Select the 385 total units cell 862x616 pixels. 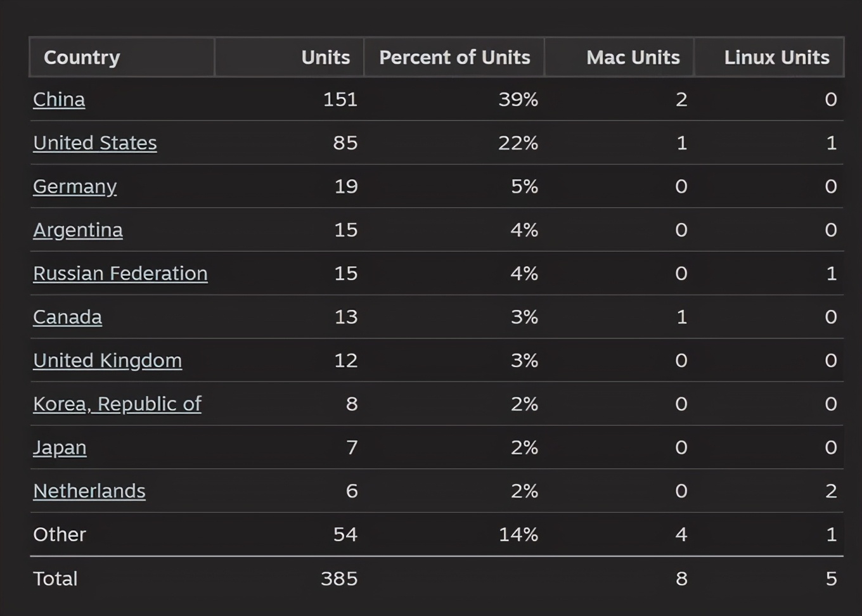(339, 579)
